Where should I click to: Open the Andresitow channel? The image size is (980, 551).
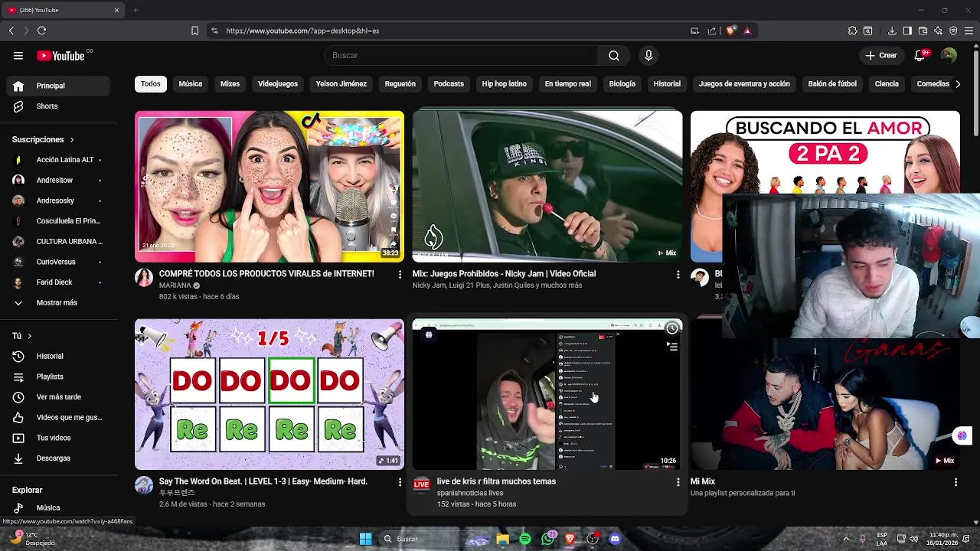[60, 180]
